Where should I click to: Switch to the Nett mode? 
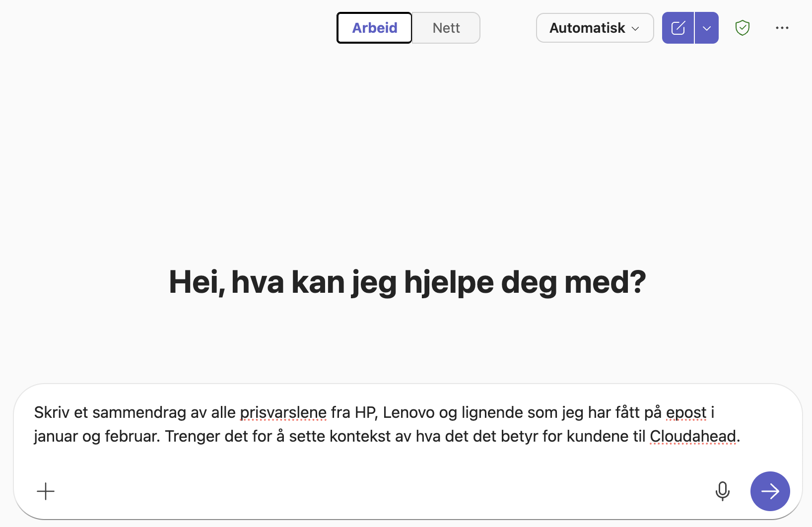[446, 28]
